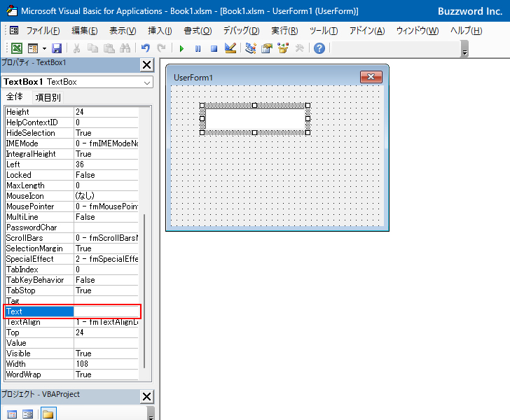
Task: Run the Sub/UserForm with the green play icon
Action: click(181, 49)
